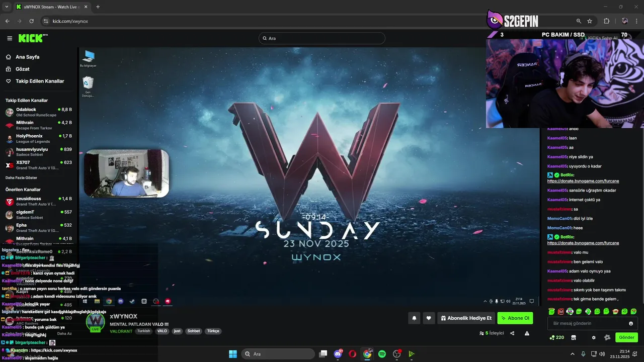Open the chat shop store icon

click(573, 337)
